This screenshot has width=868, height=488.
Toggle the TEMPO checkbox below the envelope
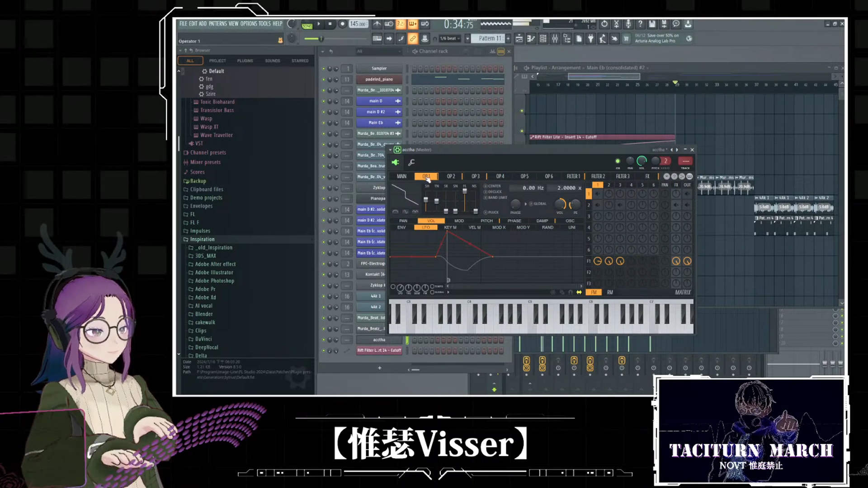tap(432, 286)
